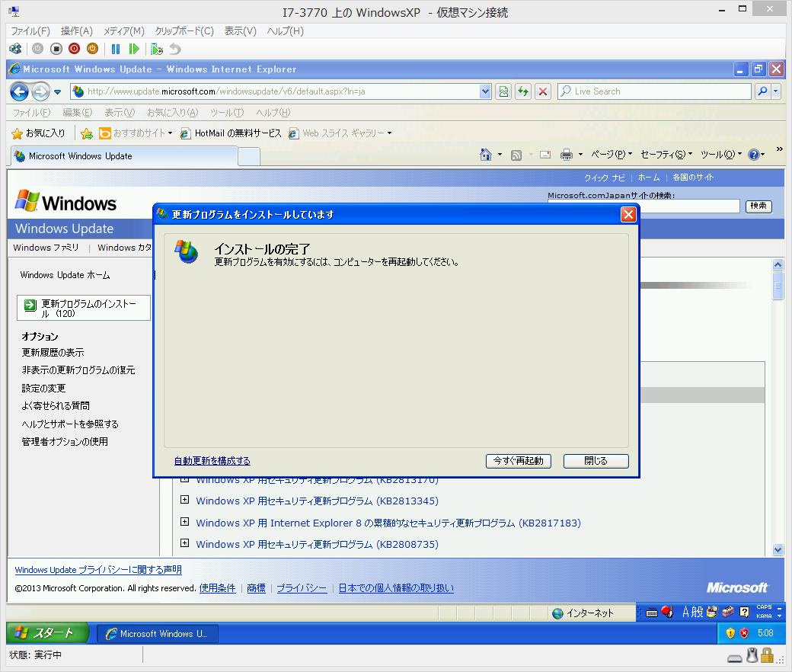Open VM window メディア(M) menu
This screenshot has height=672, width=792.
click(x=124, y=30)
